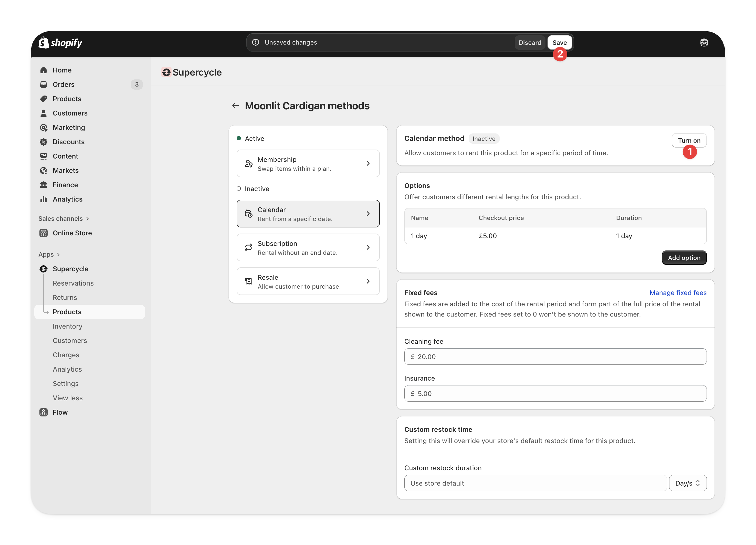
Task: Expand the Sales channels section
Action: tap(64, 219)
